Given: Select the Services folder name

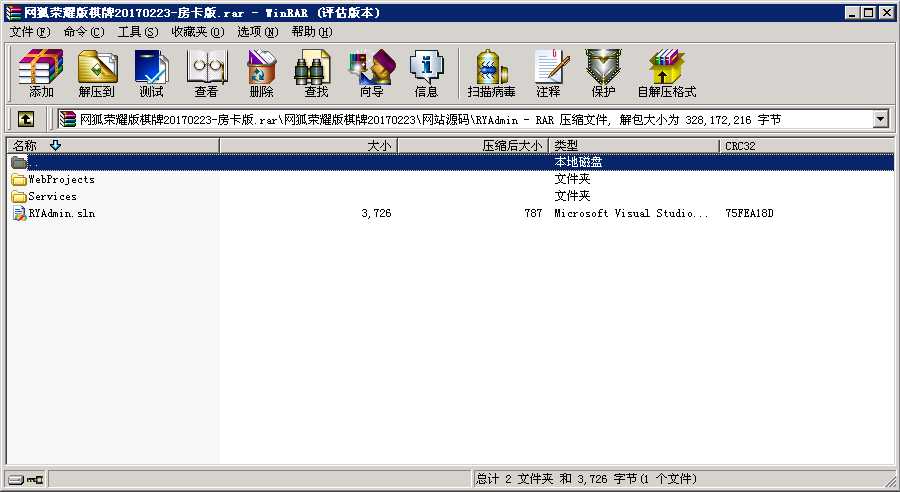Looking at the screenshot, I should [x=52, y=196].
